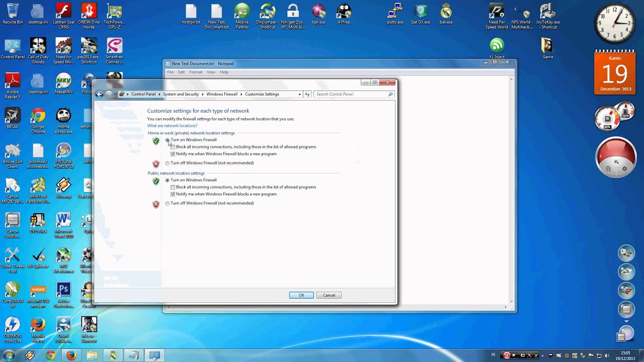
Task: Click the Cancel button
Action: coord(329,295)
